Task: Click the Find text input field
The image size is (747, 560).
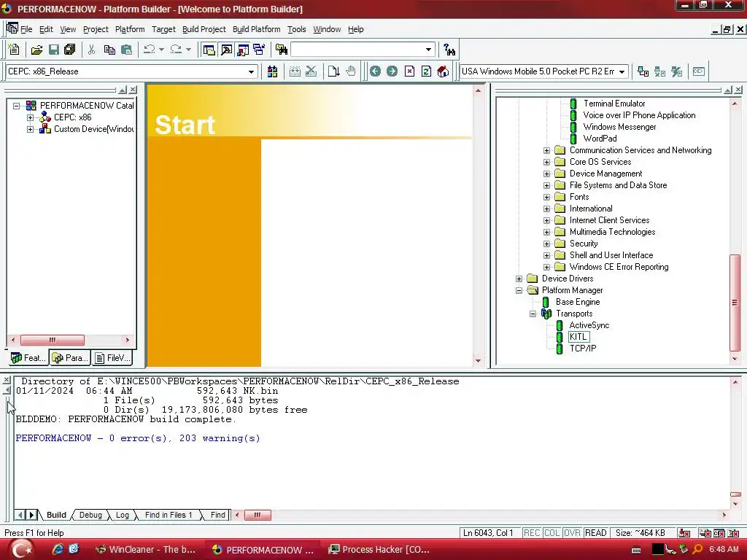Action: (x=357, y=50)
